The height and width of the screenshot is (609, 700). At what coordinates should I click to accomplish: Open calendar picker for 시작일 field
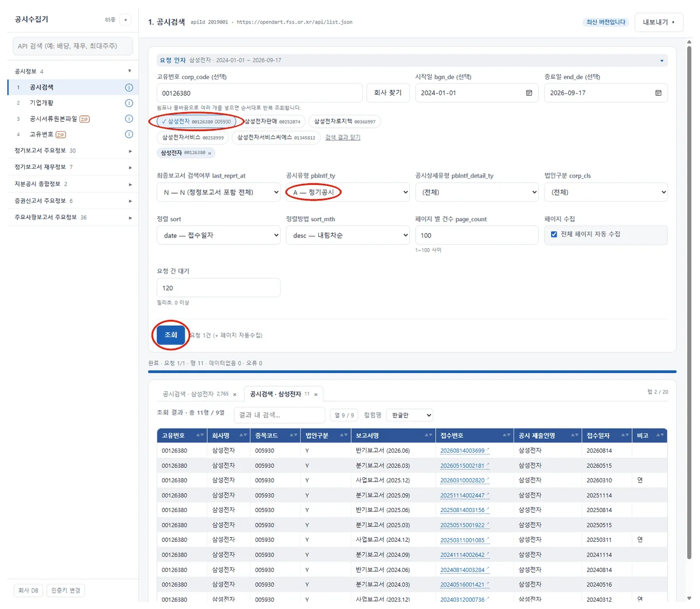529,93
